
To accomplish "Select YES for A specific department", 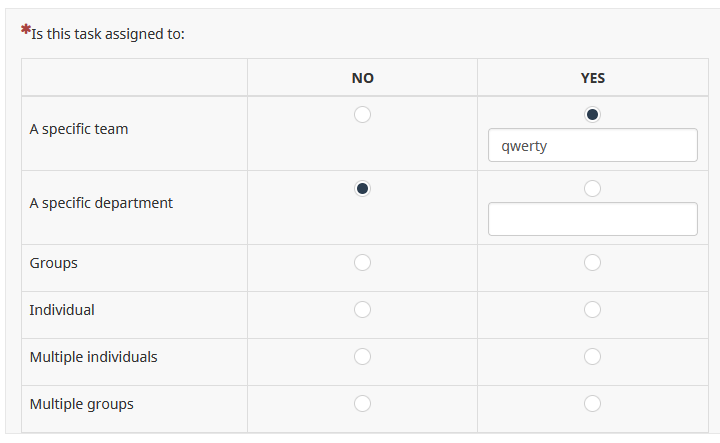I will [592, 188].
